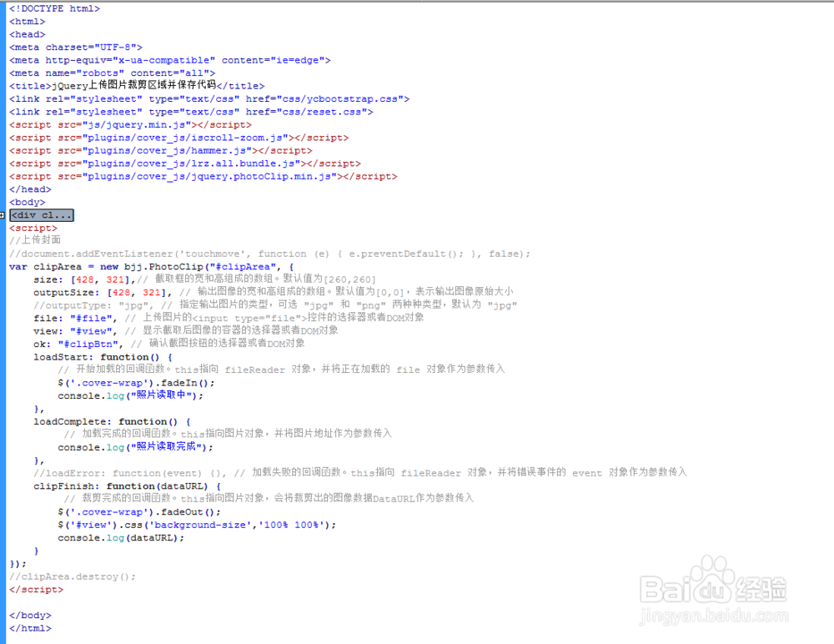Click the console.log(dataURL) line
The width and height of the screenshot is (834, 644).
tap(121, 537)
